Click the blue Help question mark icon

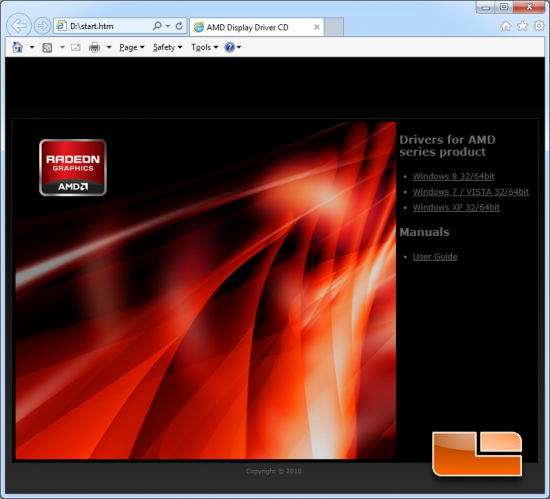[229, 47]
